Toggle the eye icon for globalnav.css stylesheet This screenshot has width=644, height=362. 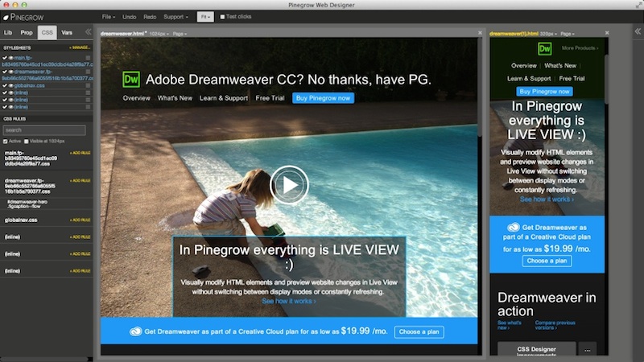coord(11,86)
